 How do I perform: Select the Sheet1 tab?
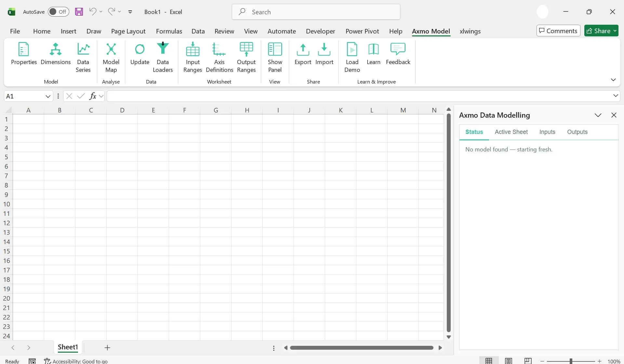pos(68,347)
